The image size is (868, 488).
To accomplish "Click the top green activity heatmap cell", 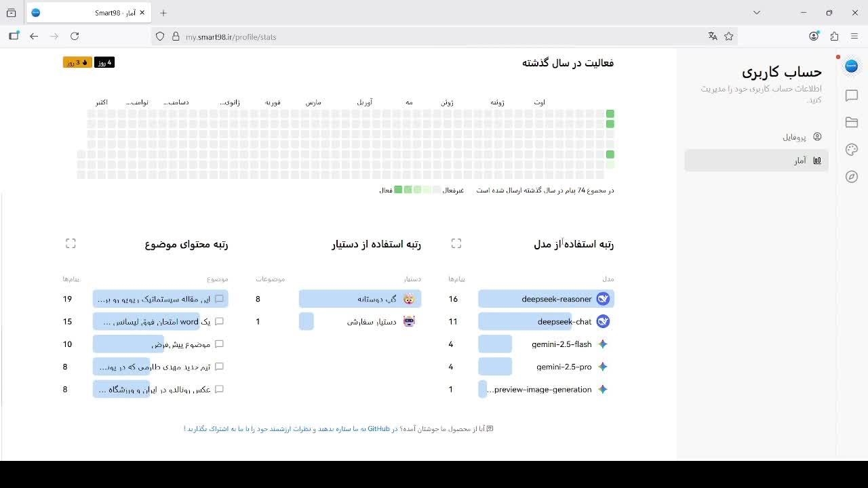I will (x=610, y=114).
